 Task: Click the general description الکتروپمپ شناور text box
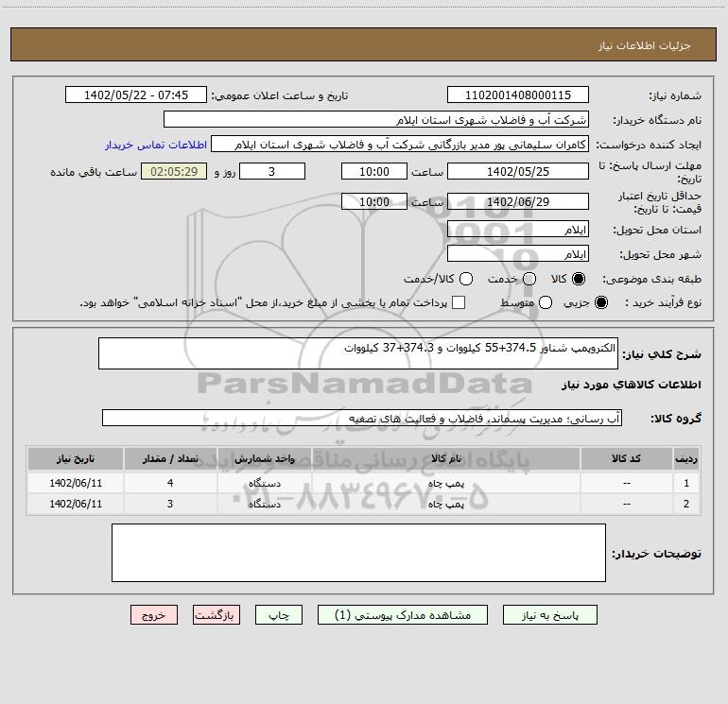pos(358,353)
